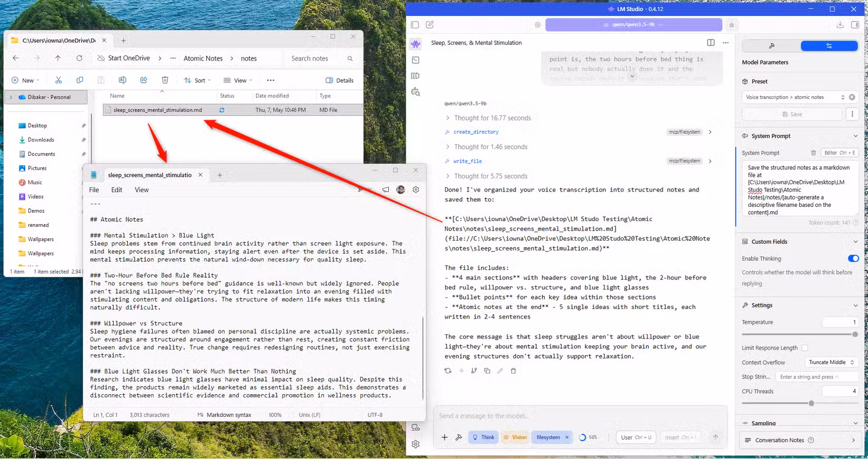Open the downloads icon in LM Studio top bar
The image size is (868, 459).
coord(840,25)
